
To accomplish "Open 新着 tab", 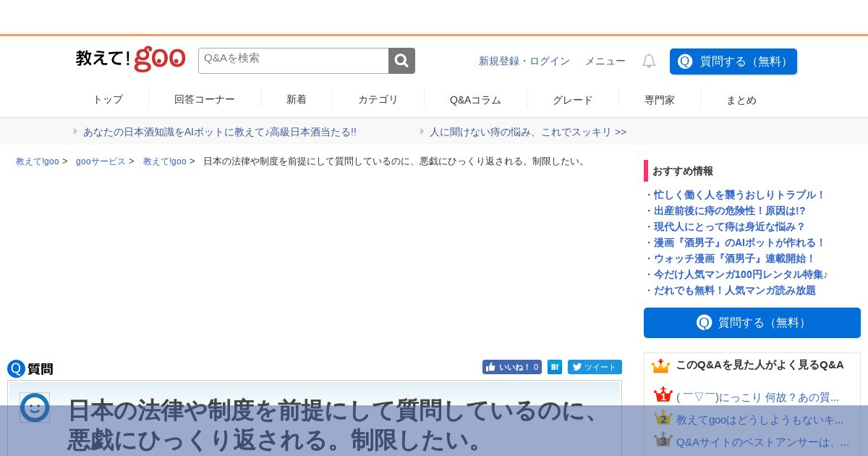I will coord(297,100).
